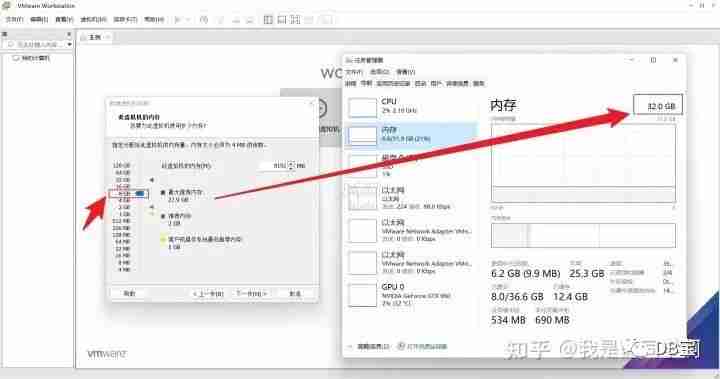
Task: Click the resource monitor icon beside the link
Action: pyautogui.click(x=401, y=346)
